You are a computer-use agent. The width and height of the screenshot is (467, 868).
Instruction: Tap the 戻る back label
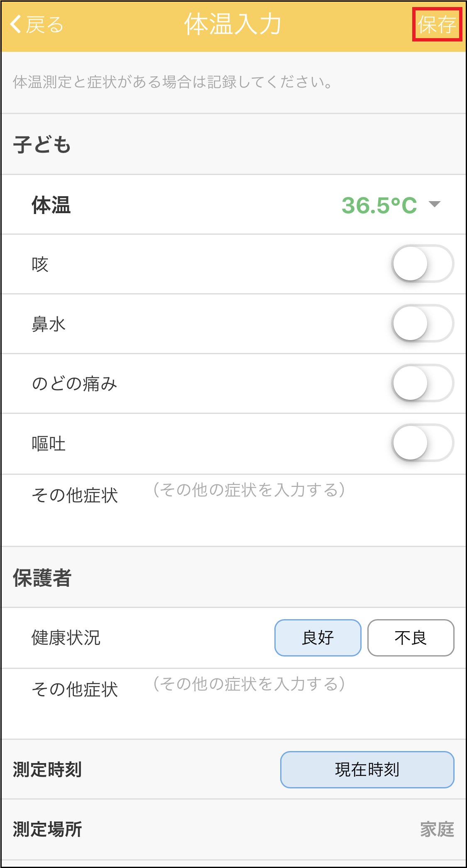[x=44, y=25]
